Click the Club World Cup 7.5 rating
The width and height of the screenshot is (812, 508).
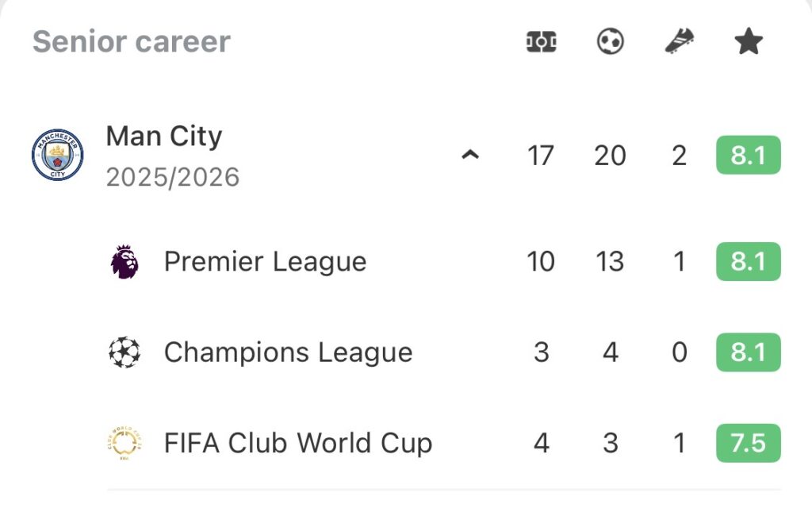coord(748,442)
